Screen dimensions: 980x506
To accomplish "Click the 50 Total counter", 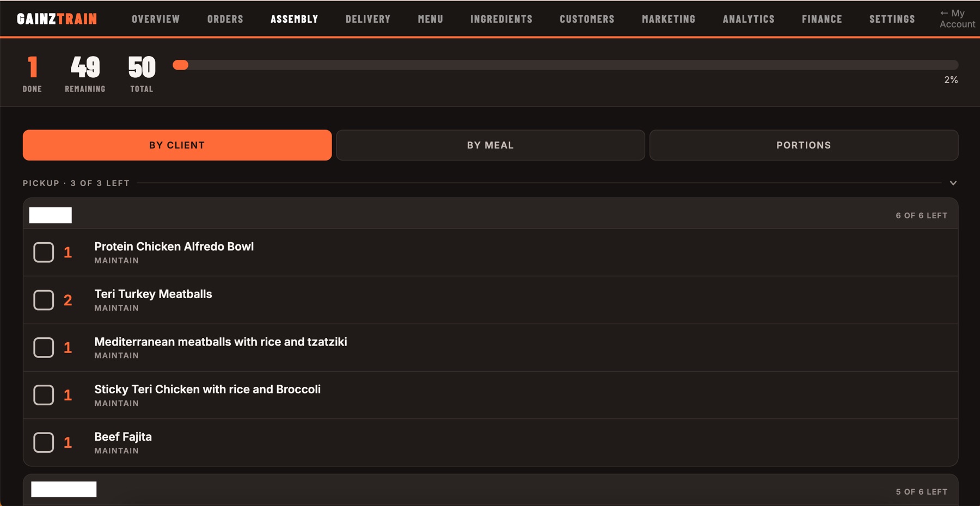I will pyautogui.click(x=142, y=67).
